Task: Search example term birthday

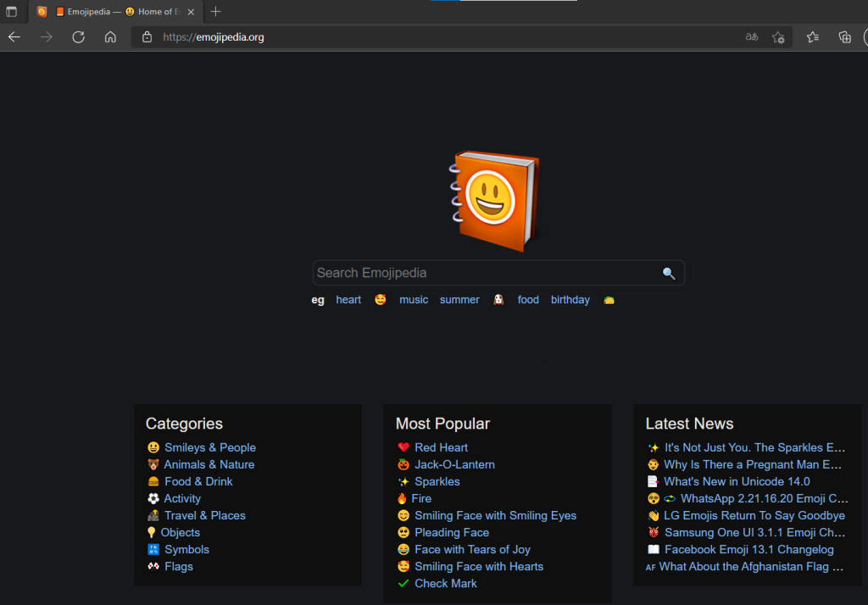Action: (x=570, y=300)
